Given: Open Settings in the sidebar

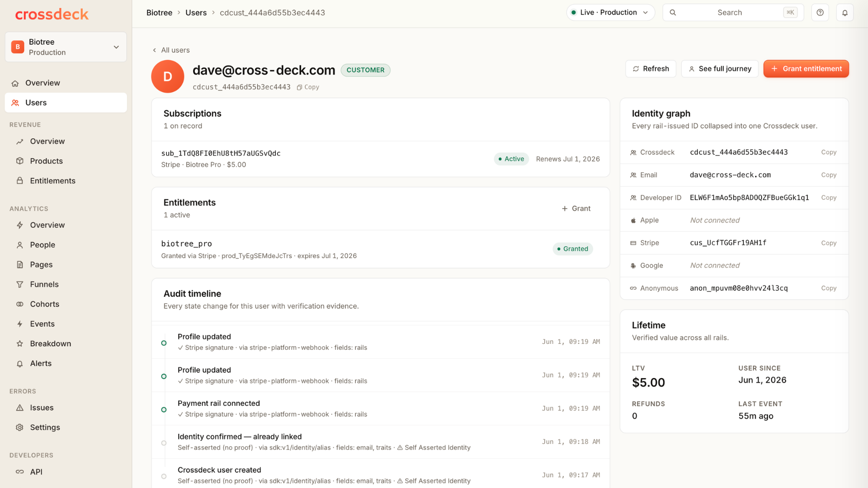Looking at the screenshot, I should point(66,427).
